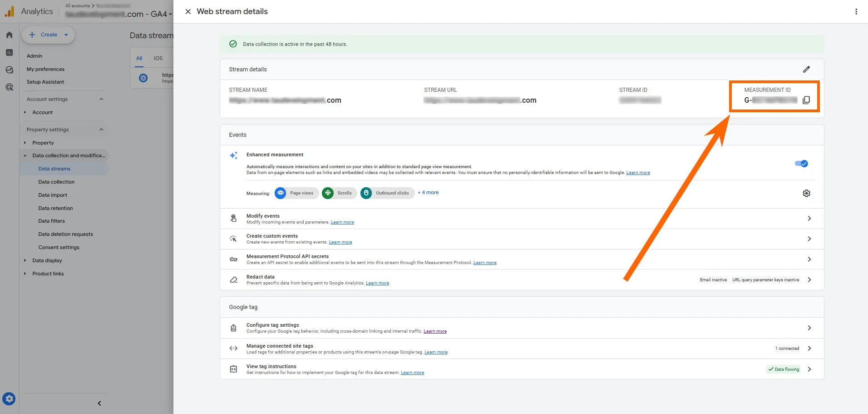Close the Web stream details panel
This screenshot has width=868, height=414.
tap(188, 11)
